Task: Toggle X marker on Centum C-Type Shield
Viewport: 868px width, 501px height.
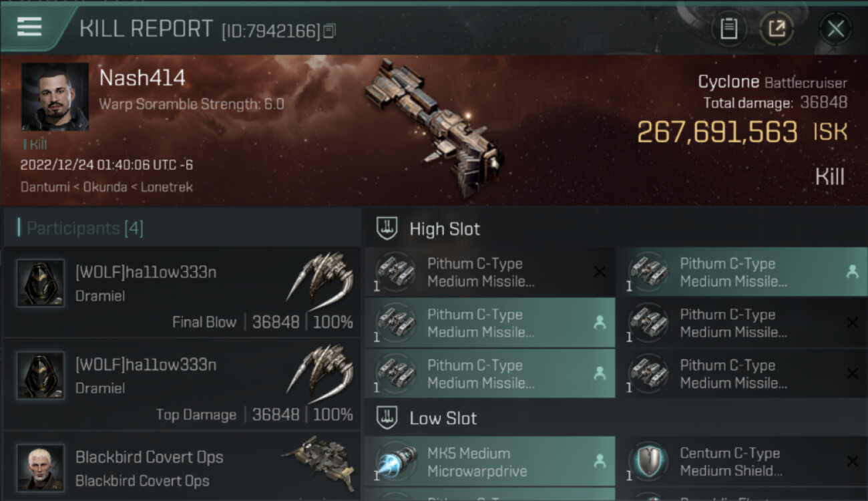Action: [852, 461]
